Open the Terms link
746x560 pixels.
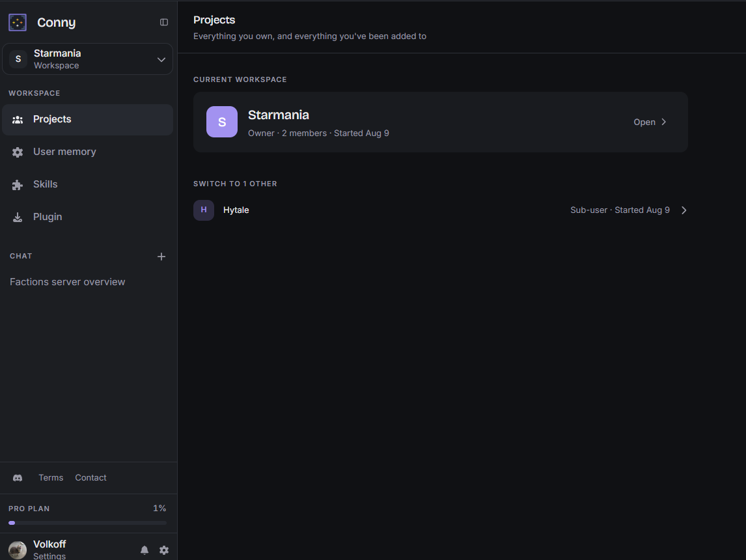[51, 478]
